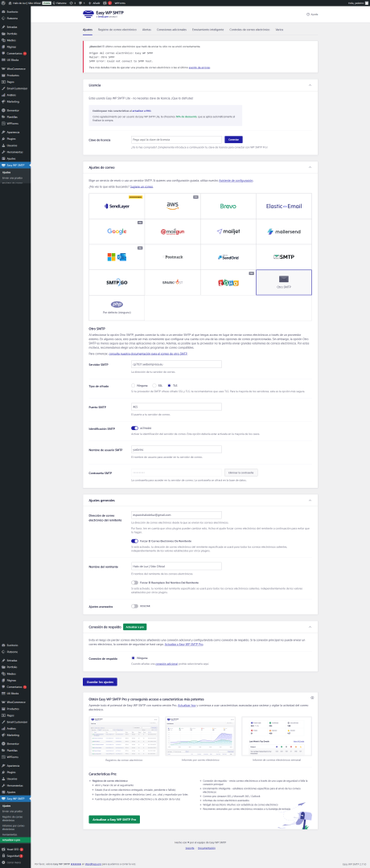Click Actualizar a Easy WP SMTP Pro
370x868 pixels.
114,819
